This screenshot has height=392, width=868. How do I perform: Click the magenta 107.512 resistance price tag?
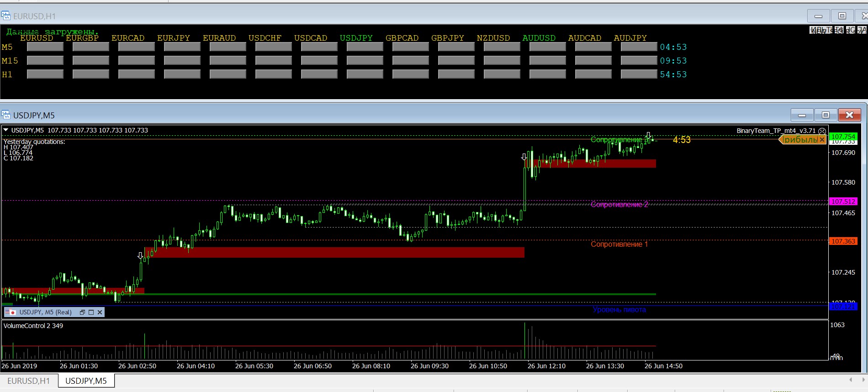pyautogui.click(x=843, y=201)
